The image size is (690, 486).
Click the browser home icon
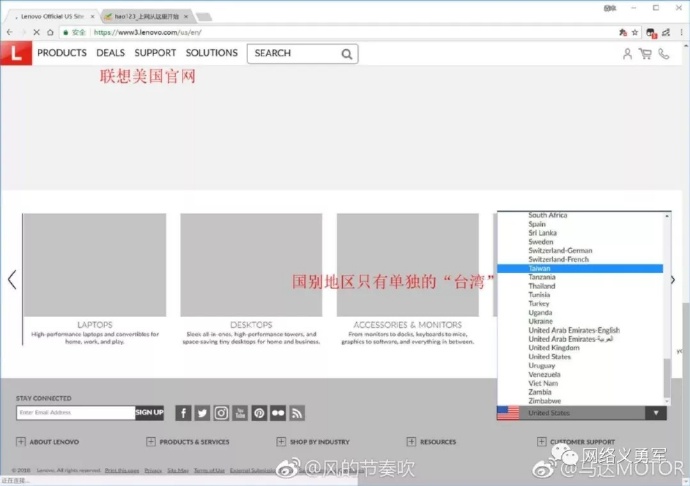pos(50,32)
